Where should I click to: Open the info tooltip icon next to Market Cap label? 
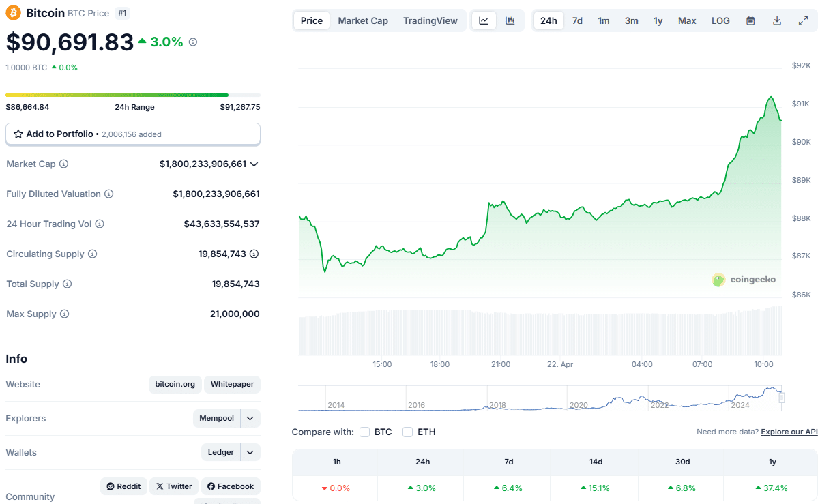[x=64, y=164]
